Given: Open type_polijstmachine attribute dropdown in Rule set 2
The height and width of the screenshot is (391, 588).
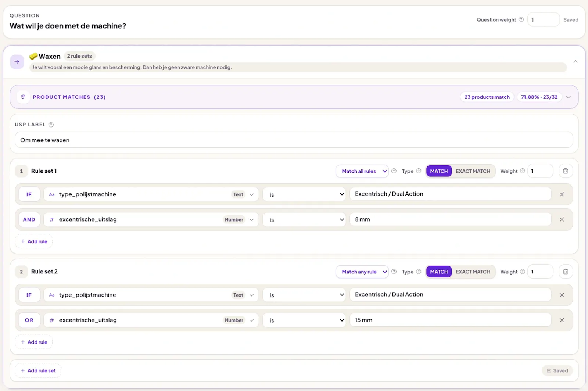Looking at the screenshot, I should pos(151,295).
